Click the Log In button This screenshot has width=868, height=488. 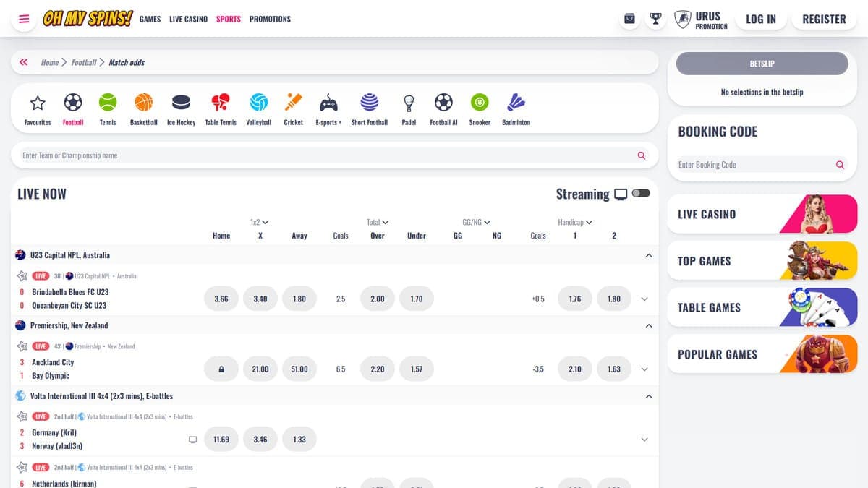pos(761,20)
